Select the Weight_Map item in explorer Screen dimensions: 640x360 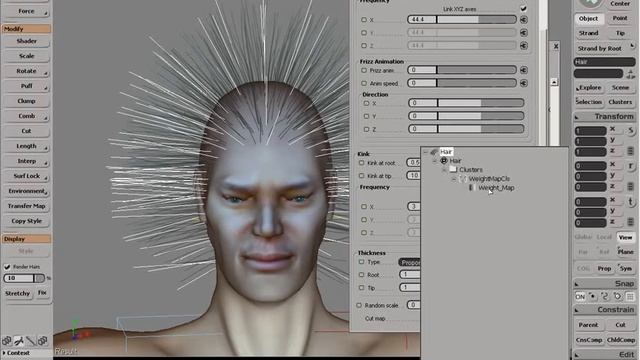[496, 188]
